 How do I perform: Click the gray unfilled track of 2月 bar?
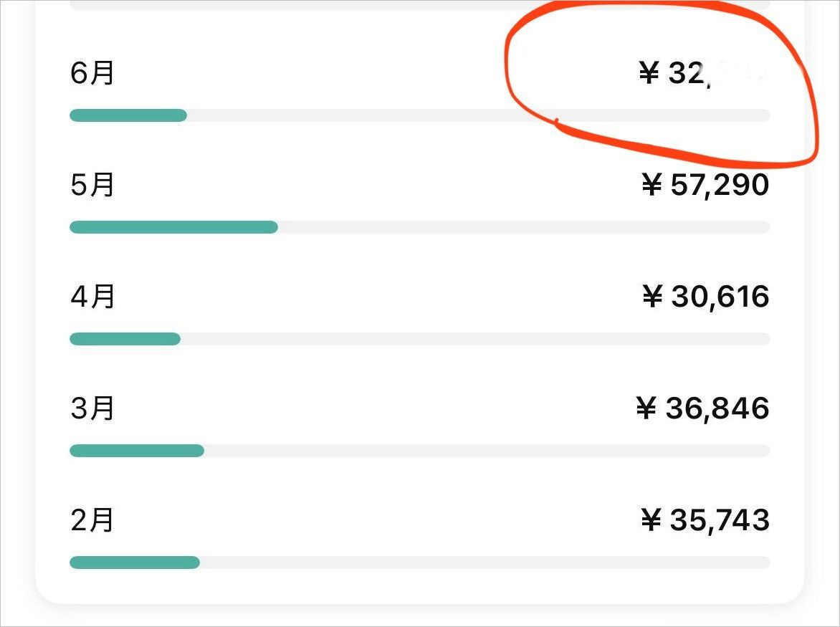pos(485,563)
